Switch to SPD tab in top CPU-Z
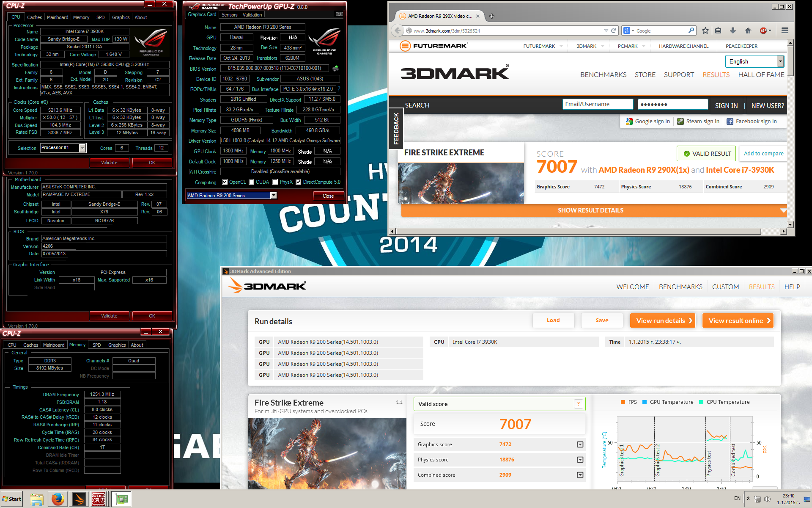Screen dimensions: 812x508 pyautogui.click(x=100, y=17)
